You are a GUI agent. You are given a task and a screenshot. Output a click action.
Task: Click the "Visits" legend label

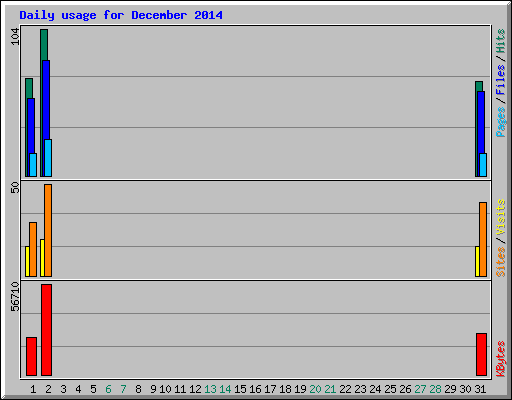(501, 218)
